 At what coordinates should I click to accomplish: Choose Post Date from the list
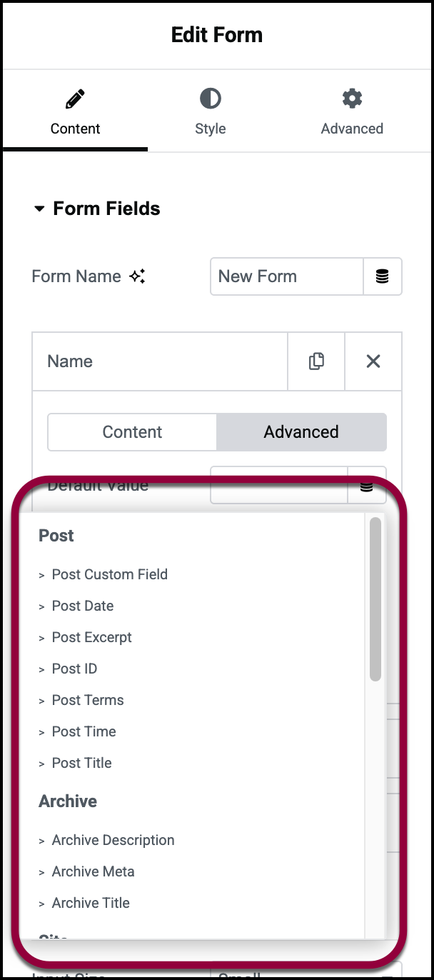pos(83,606)
